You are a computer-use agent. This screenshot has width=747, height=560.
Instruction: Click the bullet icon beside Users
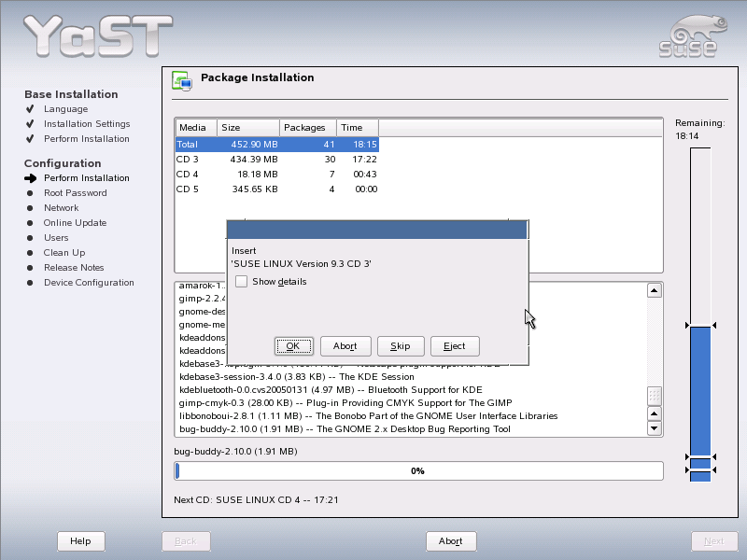(x=30, y=238)
